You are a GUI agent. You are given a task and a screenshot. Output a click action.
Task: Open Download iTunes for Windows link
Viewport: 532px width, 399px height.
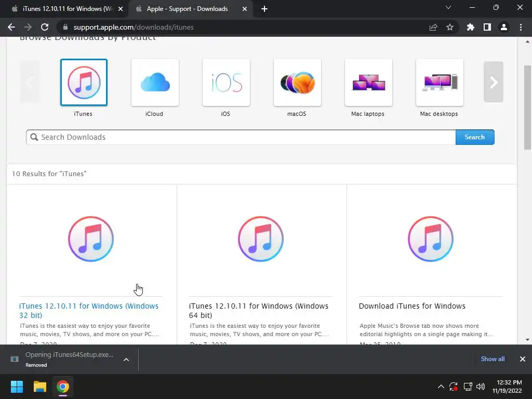(x=412, y=306)
